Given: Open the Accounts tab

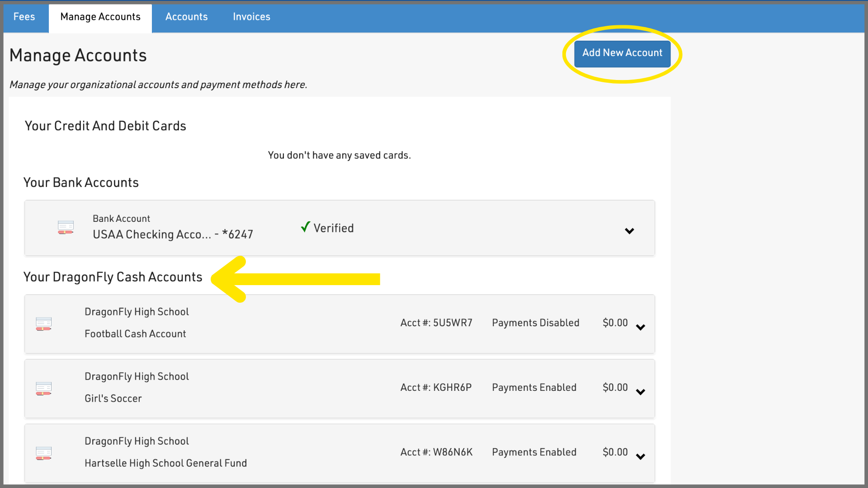Looking at the screenshot, I should (186, 17).
